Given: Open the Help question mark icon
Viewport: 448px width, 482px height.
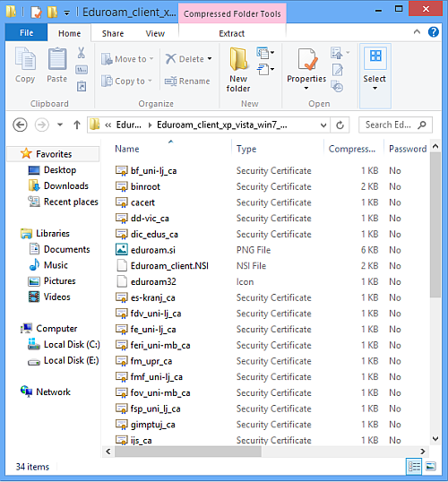Looking at the screenshot, I should pos(434,32).
